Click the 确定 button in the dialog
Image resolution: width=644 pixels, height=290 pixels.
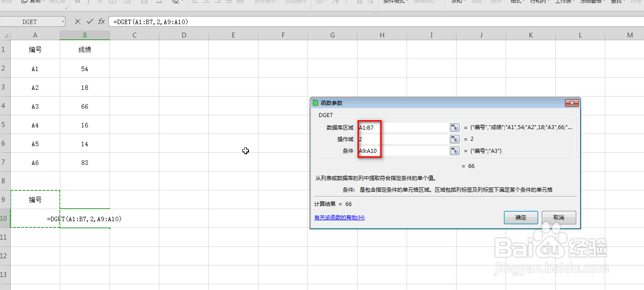click(520, 218)
